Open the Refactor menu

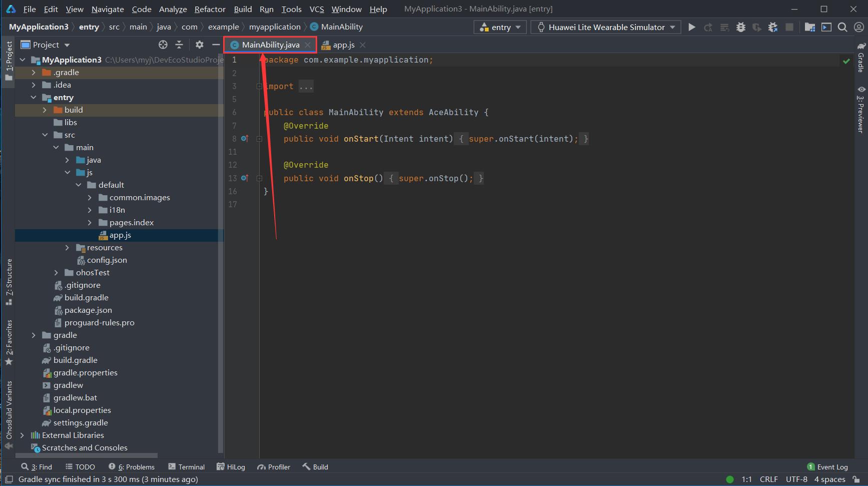210,9
